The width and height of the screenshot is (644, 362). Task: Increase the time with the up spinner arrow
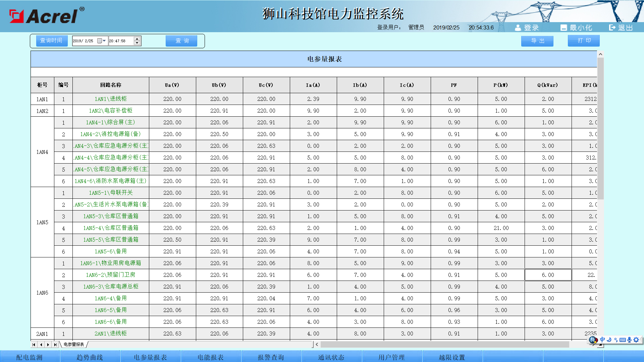pos(137,39)
